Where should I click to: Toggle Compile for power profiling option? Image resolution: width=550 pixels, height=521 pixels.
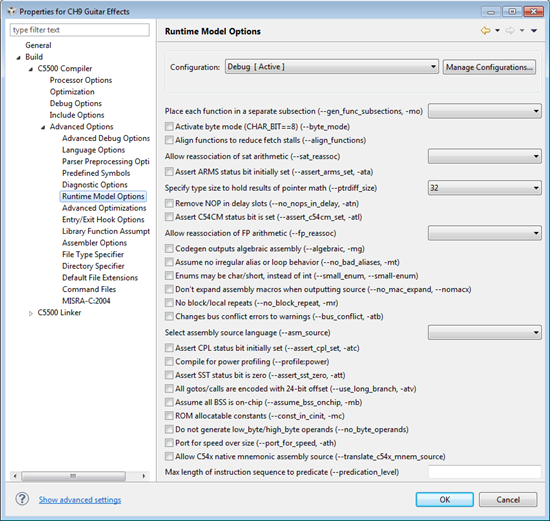[169, 361]
